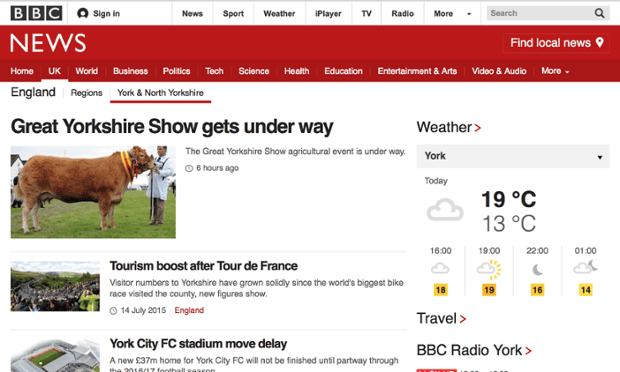This screenshot has width=620, height=372.
Task: Click the Great Yorkshire Show summary text
Action: 295,151
